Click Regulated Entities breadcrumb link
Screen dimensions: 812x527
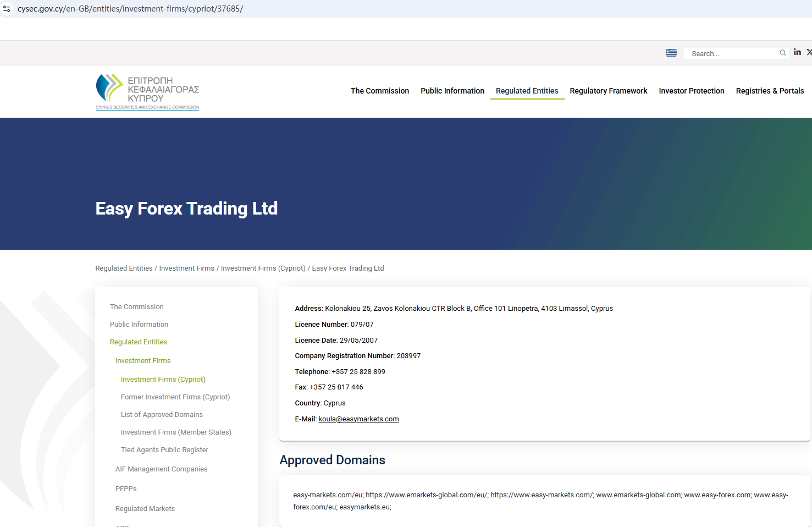tap(124, 268)
